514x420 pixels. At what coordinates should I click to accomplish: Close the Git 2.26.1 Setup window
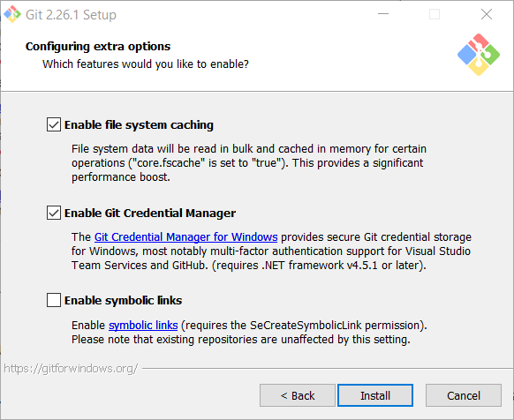point(487,14)
